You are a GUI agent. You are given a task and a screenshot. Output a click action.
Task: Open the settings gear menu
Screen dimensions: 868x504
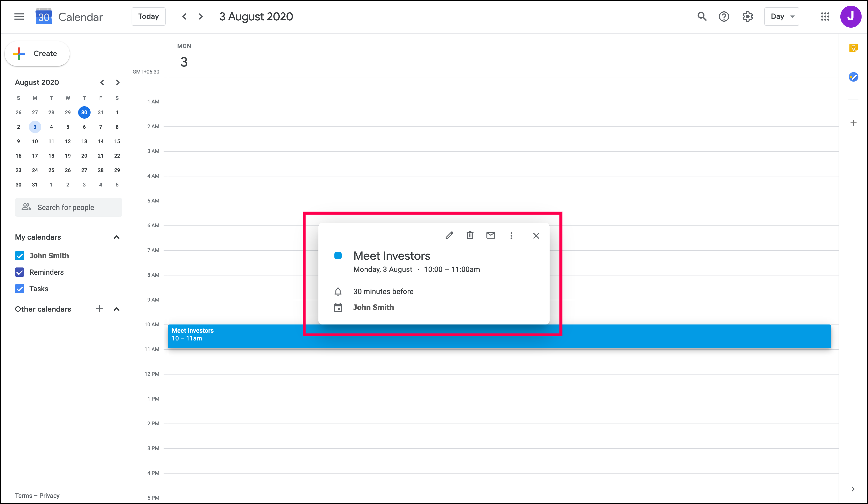point(748,17)
